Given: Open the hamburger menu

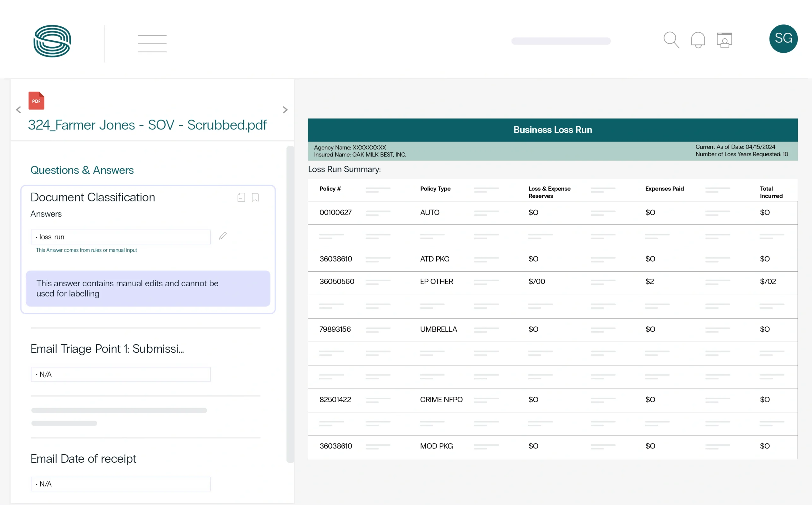Looking at the screenshot, I should coord(152,43).
